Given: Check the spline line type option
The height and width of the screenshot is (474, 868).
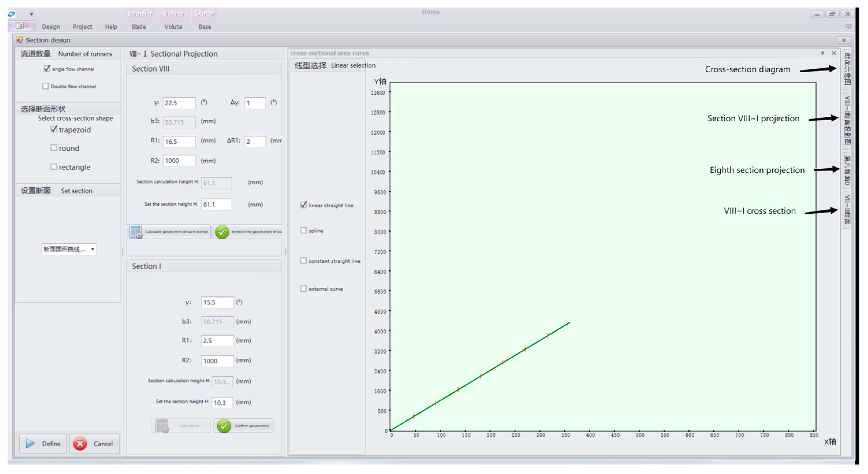Looking at the screenshot, I should 304,231.
